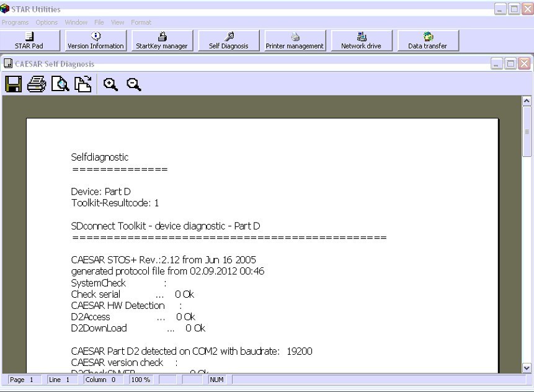
Task: Print the self diagnosis report
Action: (x=37, y=84)
